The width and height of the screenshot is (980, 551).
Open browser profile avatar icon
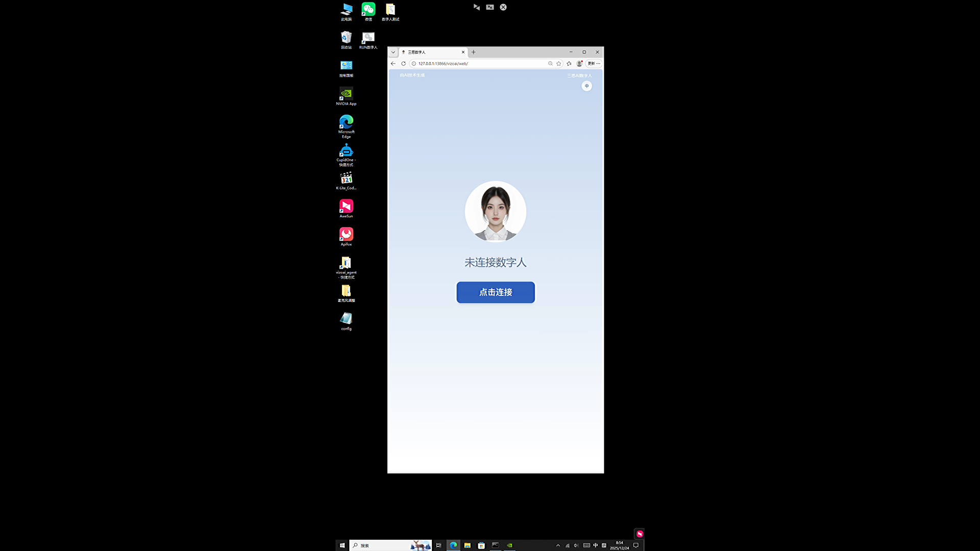pos(579,64)
